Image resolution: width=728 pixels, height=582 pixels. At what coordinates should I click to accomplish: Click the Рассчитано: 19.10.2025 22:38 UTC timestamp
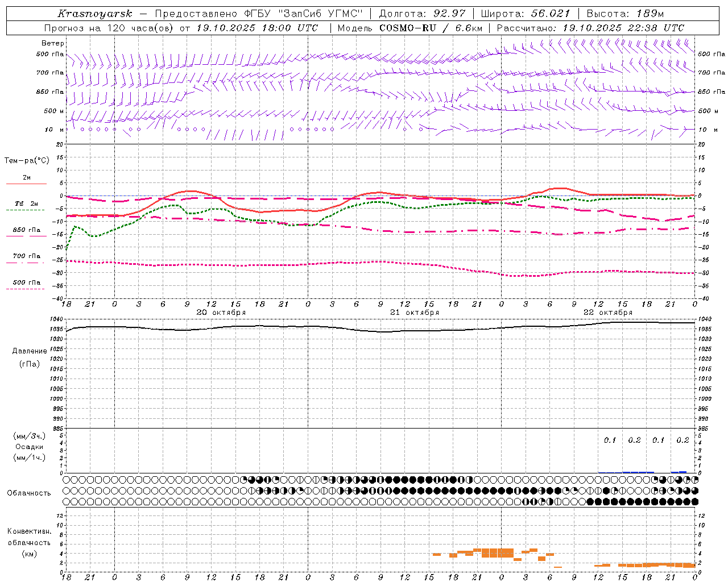590,28
